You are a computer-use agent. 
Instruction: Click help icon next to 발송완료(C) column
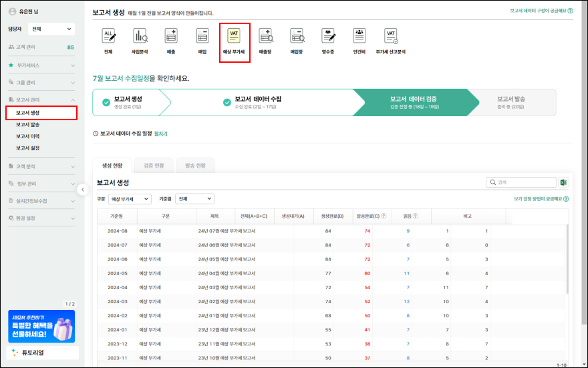[384, 216]
